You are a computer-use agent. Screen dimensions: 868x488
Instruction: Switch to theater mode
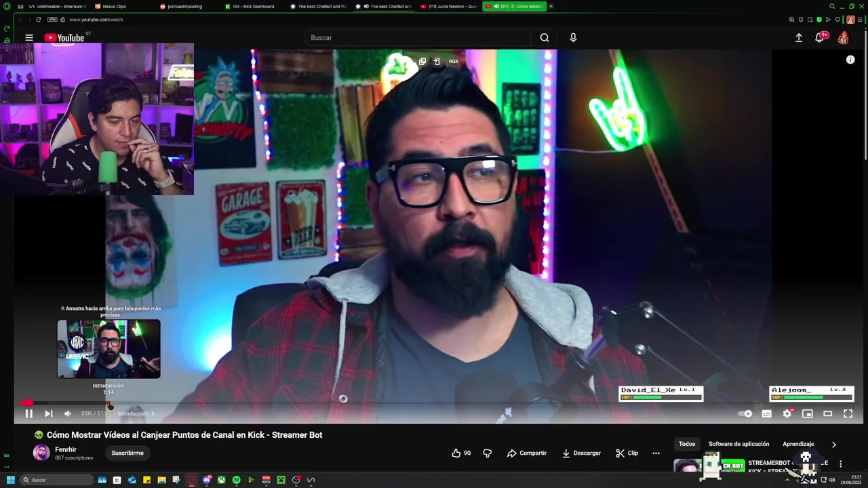tap(827, 413)
